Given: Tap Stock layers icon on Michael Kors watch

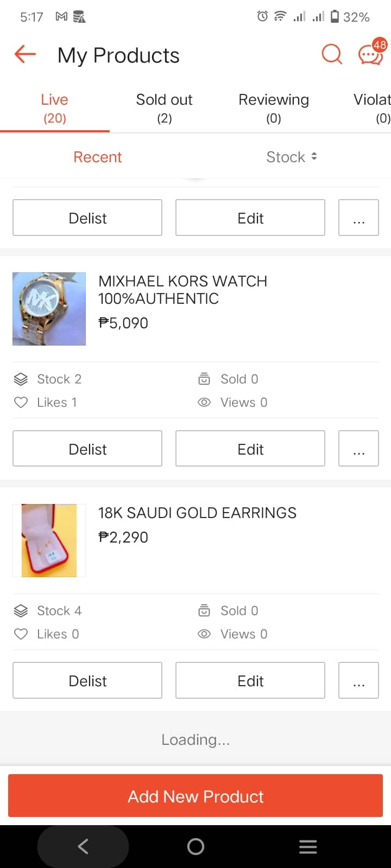Looking at the screenshot, I should [21, 379].
